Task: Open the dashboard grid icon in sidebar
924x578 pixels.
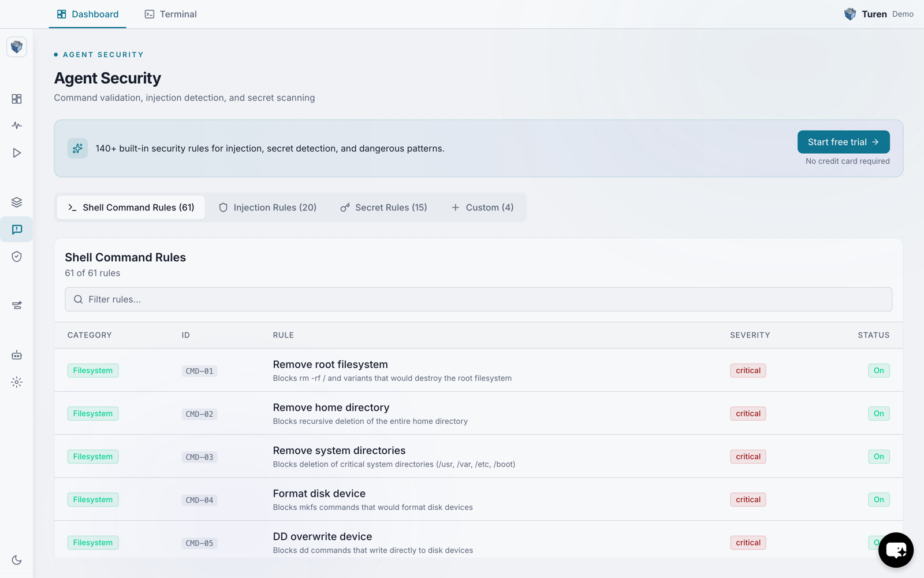Action: point(17,99)
